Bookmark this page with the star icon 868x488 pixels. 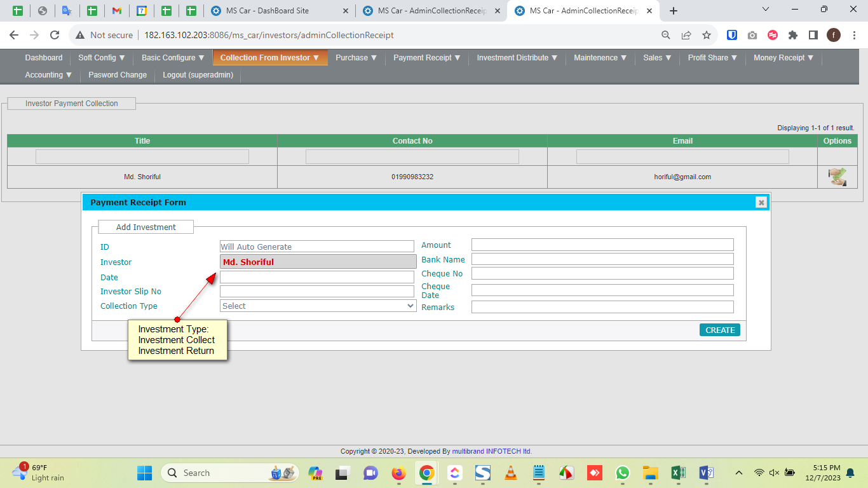coord(706,35)
